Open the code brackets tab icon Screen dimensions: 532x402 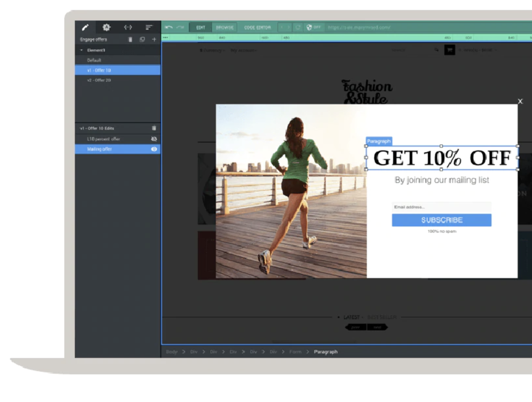coord(128,27)
